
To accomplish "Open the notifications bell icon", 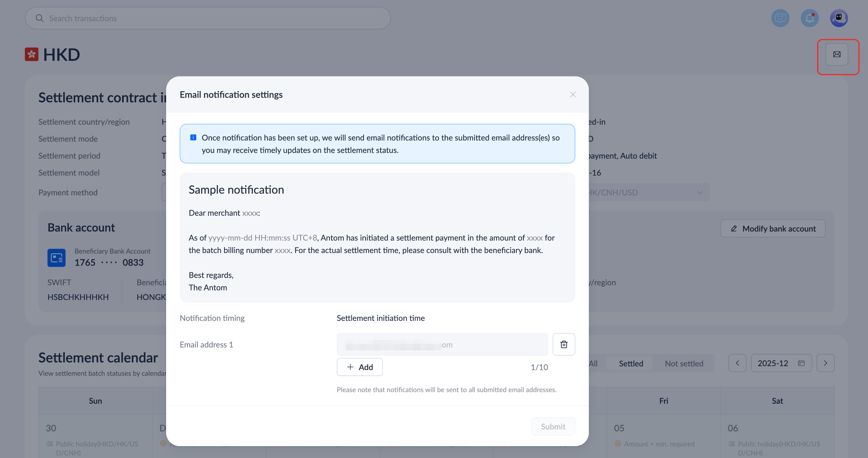I will point(809,18).
